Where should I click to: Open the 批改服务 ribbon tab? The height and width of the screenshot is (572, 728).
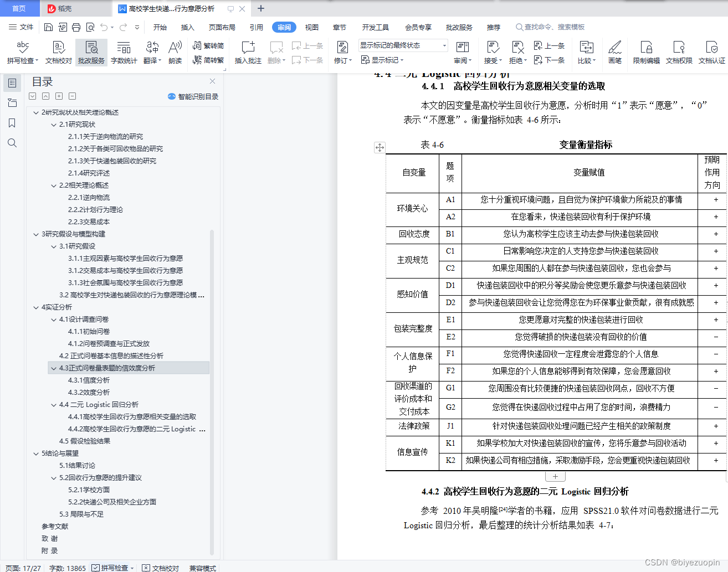(x=459, y=27)
